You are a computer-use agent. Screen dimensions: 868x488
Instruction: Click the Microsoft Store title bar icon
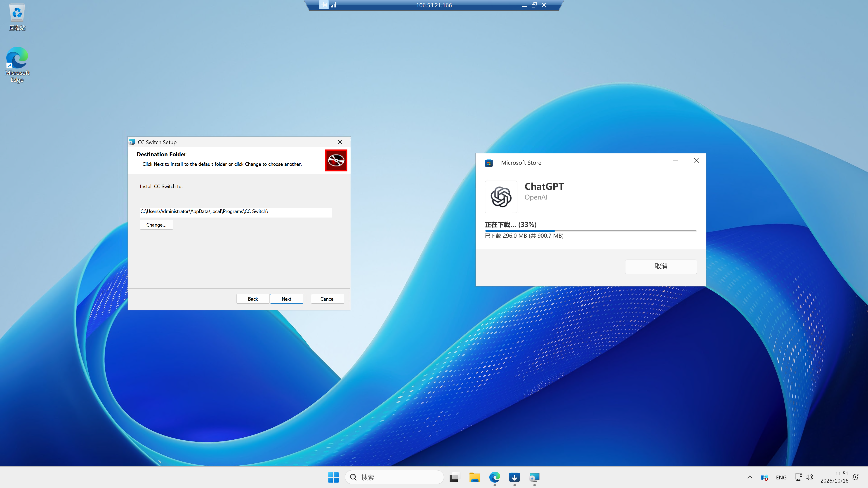click(x=488, y=163)
